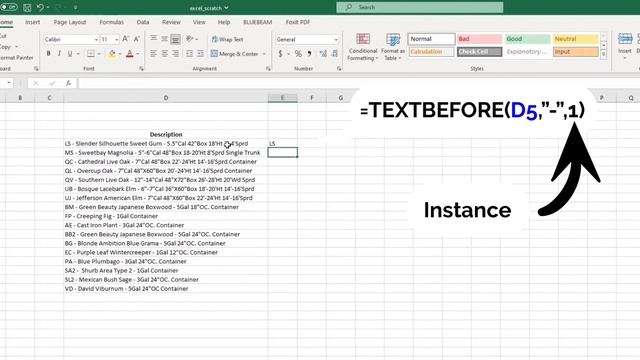Image resolution: width=640 pixels, height=360 pixels.
Task: Open Conditional Formatting menu
Action: coord(362,47)
